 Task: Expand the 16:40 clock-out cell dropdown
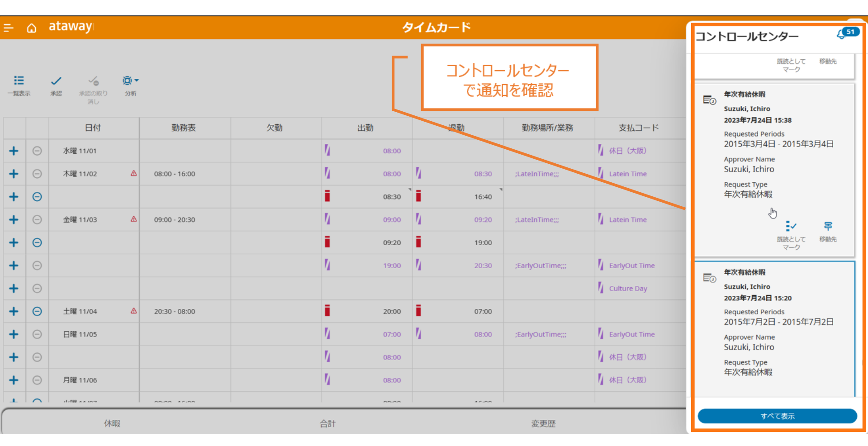pos(501,190)
